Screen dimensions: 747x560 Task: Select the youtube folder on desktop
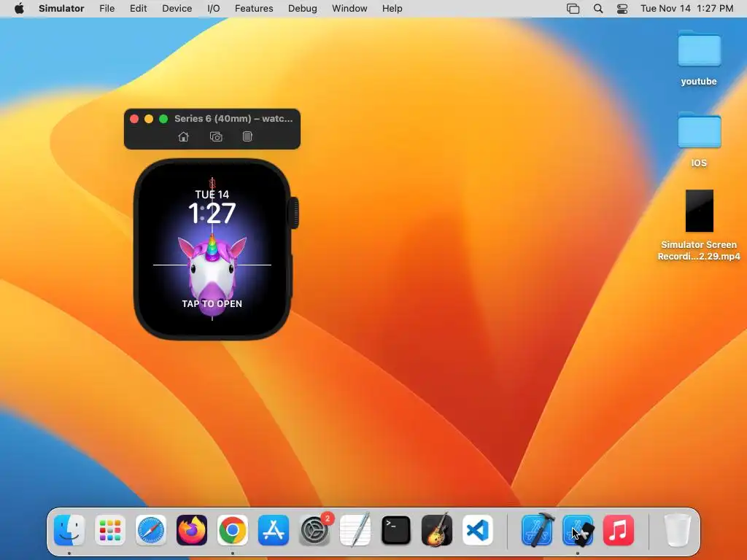tap(699, 58)
